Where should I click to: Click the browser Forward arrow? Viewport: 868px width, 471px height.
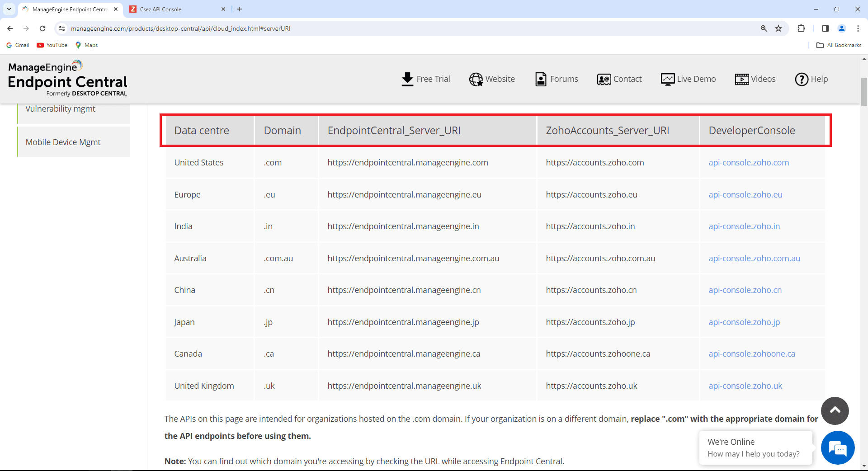26,28
